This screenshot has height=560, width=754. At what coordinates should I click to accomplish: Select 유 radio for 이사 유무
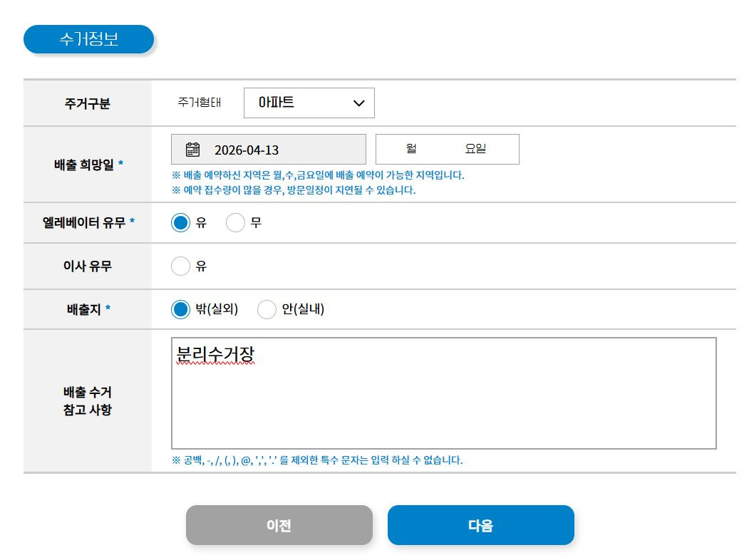coord(181,266)
